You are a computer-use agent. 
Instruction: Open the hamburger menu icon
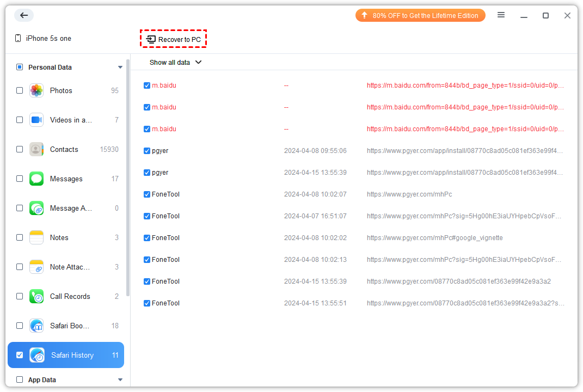tap(501, 15)
